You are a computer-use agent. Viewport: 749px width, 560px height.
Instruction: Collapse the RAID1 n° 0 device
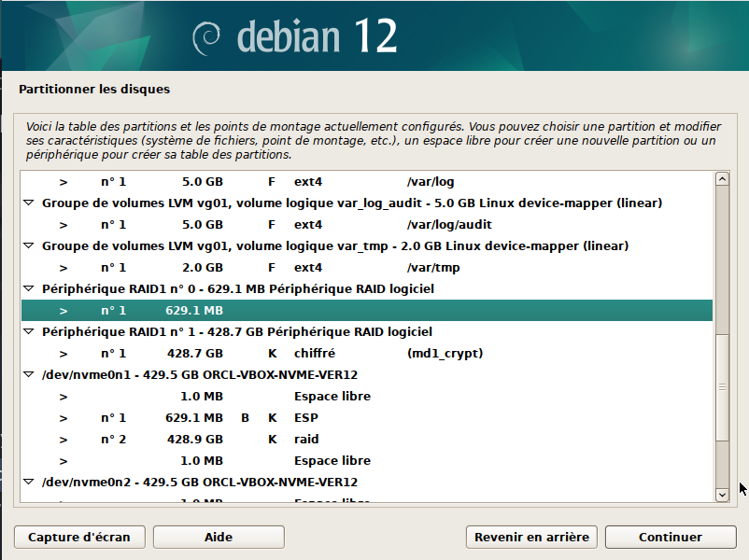point(29,288)
